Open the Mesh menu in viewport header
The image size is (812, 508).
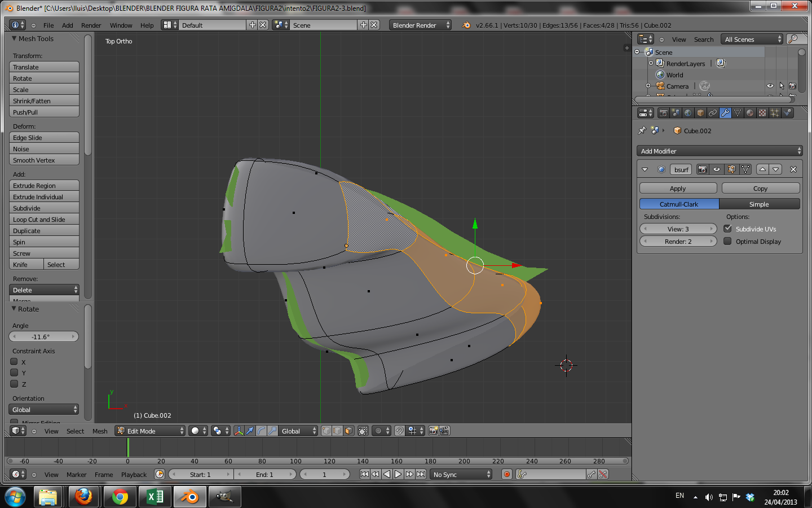click(x=100, y=431)
